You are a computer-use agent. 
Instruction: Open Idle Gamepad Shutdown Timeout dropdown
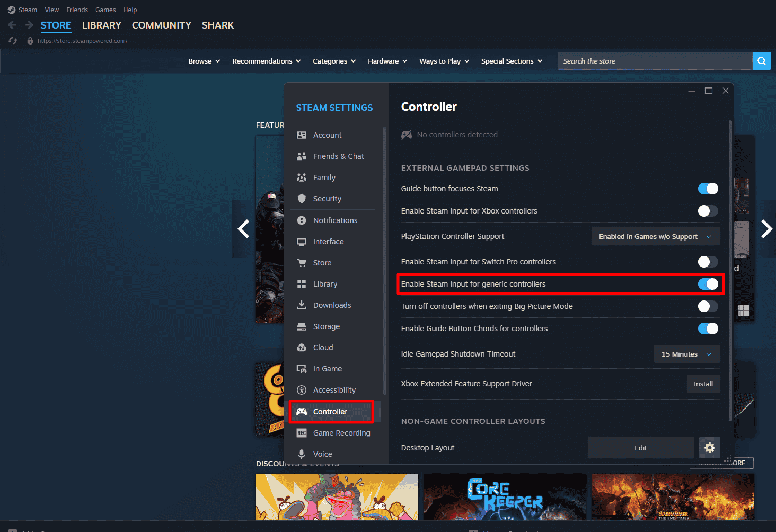[686, 354]
